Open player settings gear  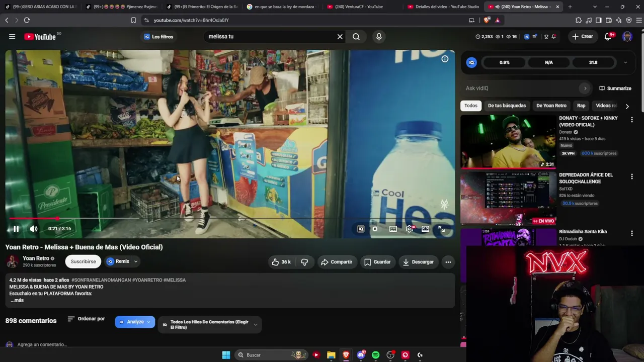[x=410, y=229]
